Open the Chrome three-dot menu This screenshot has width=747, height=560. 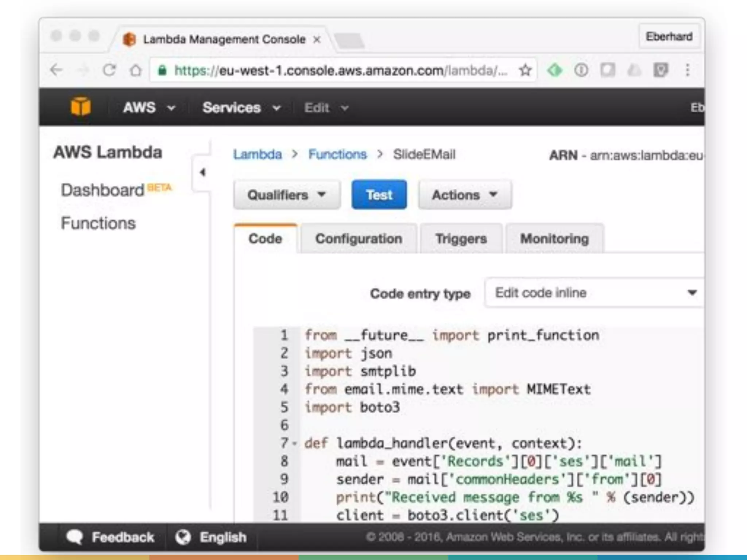click(687, 70)
